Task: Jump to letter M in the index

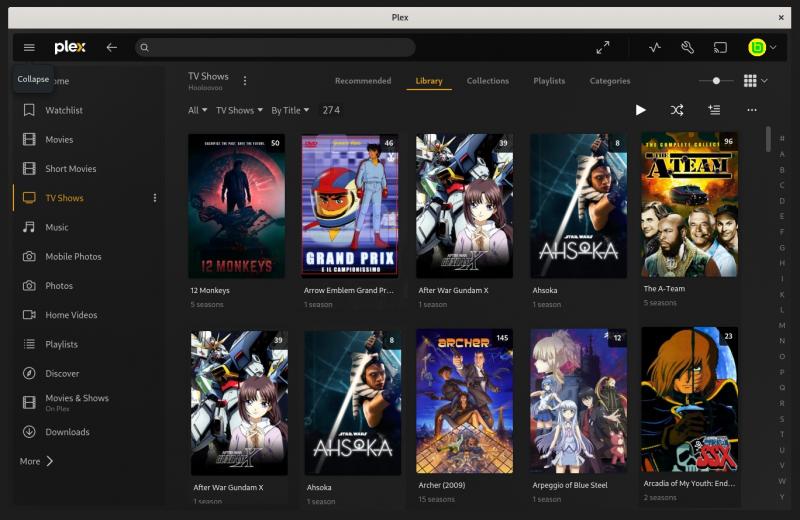Action: tap(782, 325)
